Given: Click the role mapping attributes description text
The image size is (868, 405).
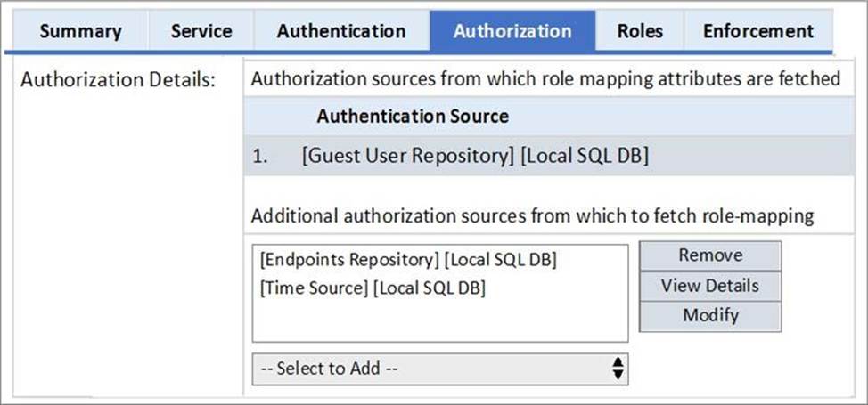Looking at the screenshot, I should (545, 79).
